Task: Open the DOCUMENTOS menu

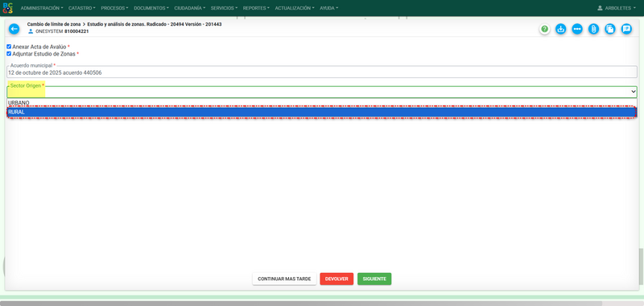Action: point(151,8)
